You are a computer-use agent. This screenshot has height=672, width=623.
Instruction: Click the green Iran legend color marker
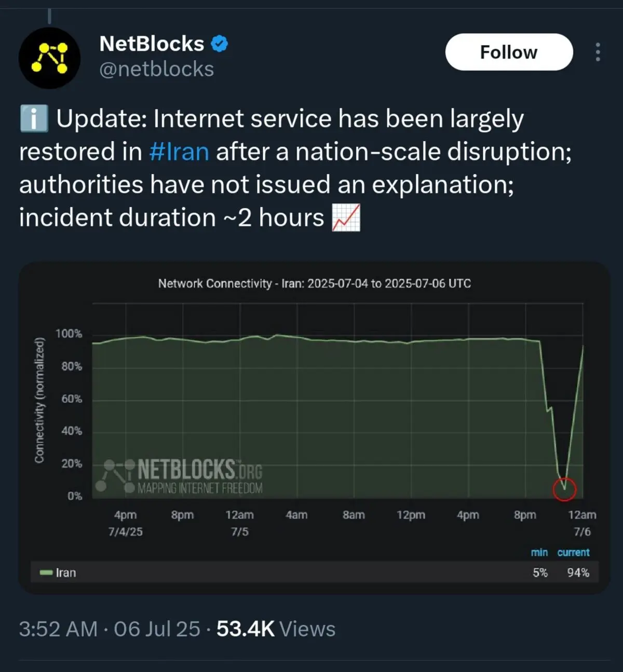click(46, 573)
